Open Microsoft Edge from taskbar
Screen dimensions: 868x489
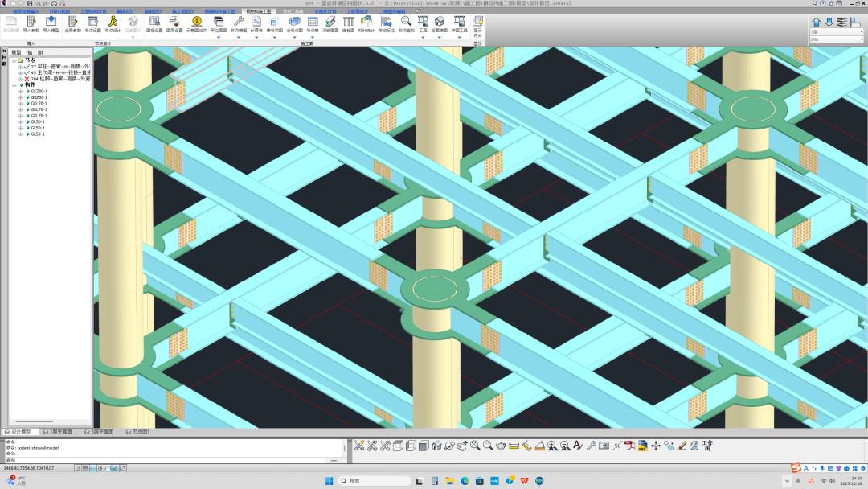pos(465,481)
